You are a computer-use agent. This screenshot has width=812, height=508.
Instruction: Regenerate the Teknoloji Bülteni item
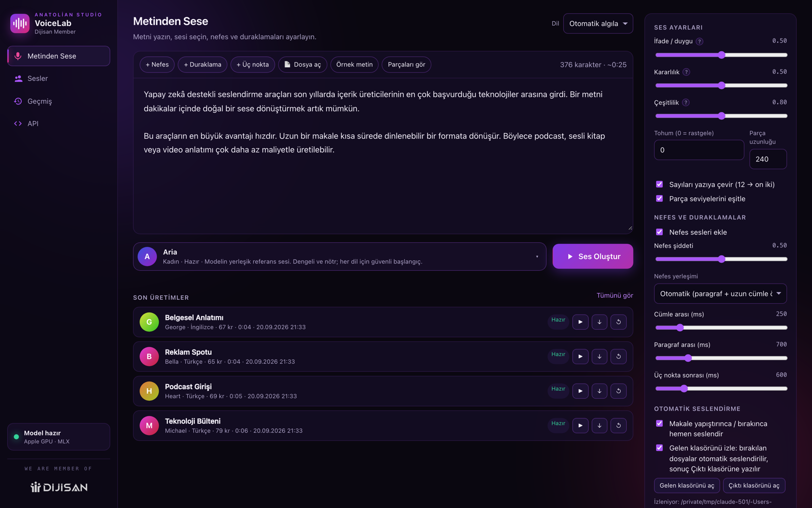pyautogui.click(x=618, y=426)
